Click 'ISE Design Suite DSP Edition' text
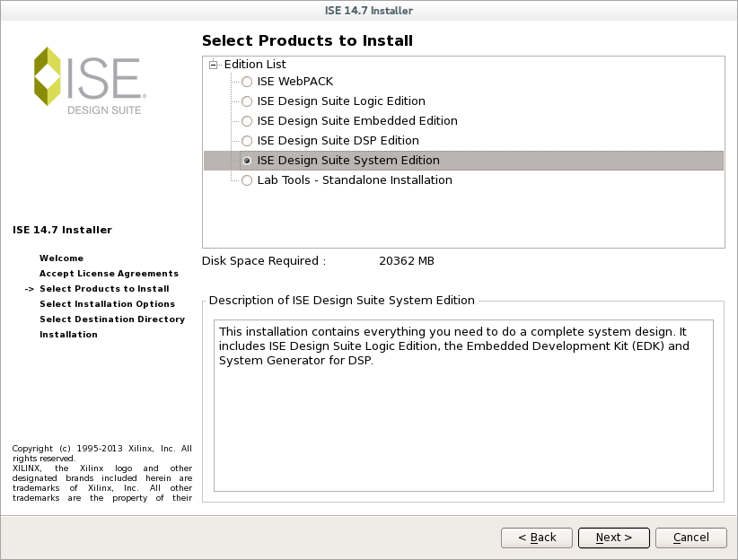The width and height of the screenshot is (738, 560). pos(338,141)
